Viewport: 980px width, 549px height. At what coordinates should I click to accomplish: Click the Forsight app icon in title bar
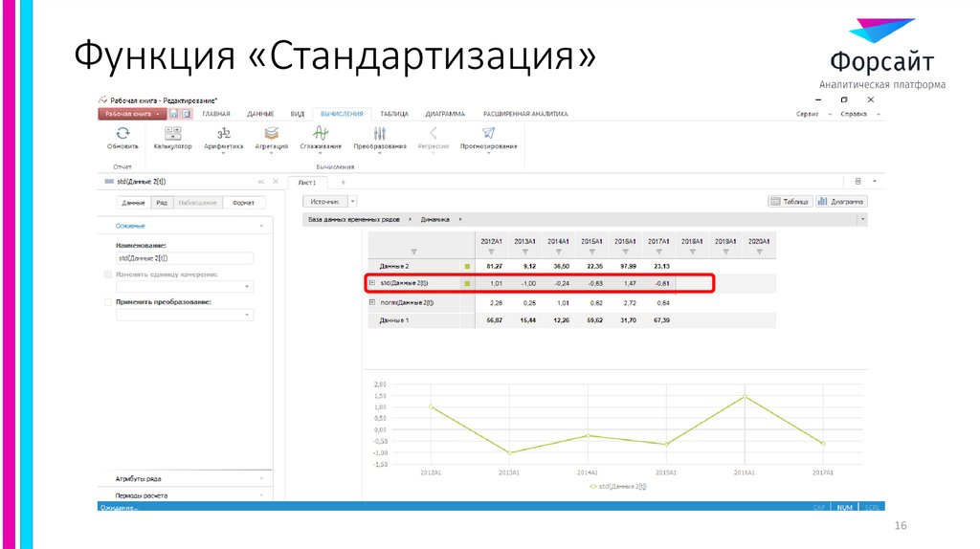(102, 99)
